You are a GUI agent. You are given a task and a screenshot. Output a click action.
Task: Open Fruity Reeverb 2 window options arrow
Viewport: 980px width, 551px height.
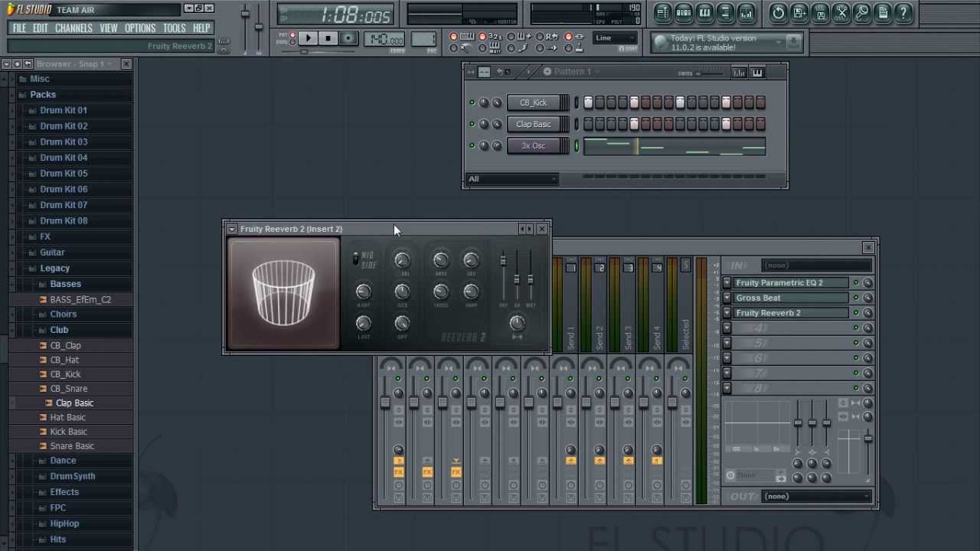[231, 229]
